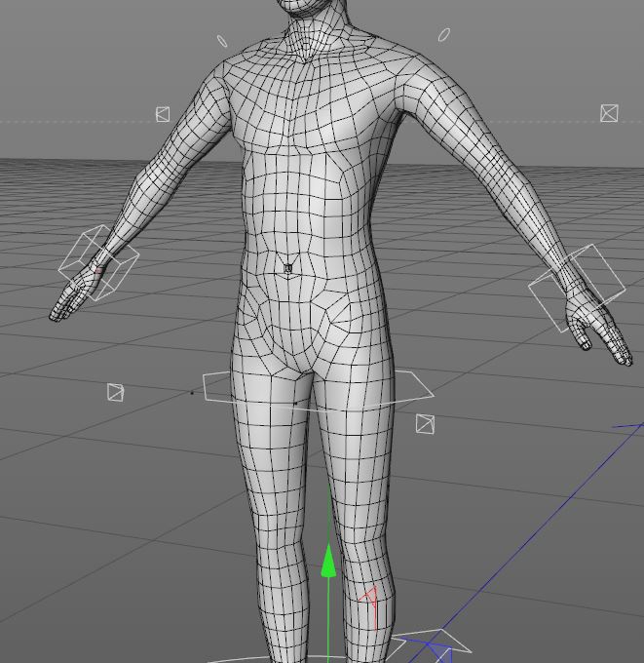
Task: Grab the green Y-axis arrow handle
Action: click(x=328, y=561)
